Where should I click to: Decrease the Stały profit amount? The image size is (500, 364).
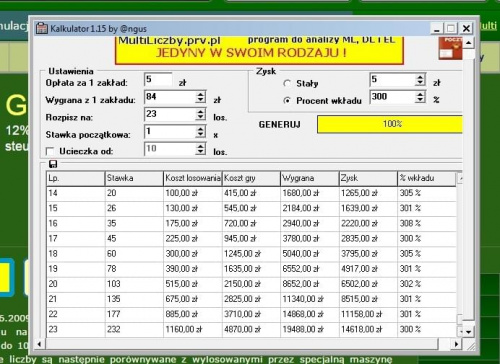(x=420, y=83)
